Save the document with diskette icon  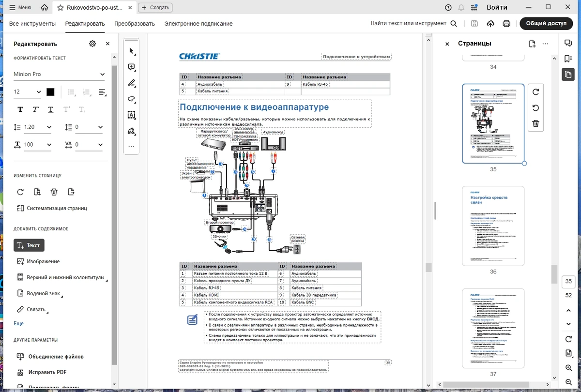tap(474, 23)
